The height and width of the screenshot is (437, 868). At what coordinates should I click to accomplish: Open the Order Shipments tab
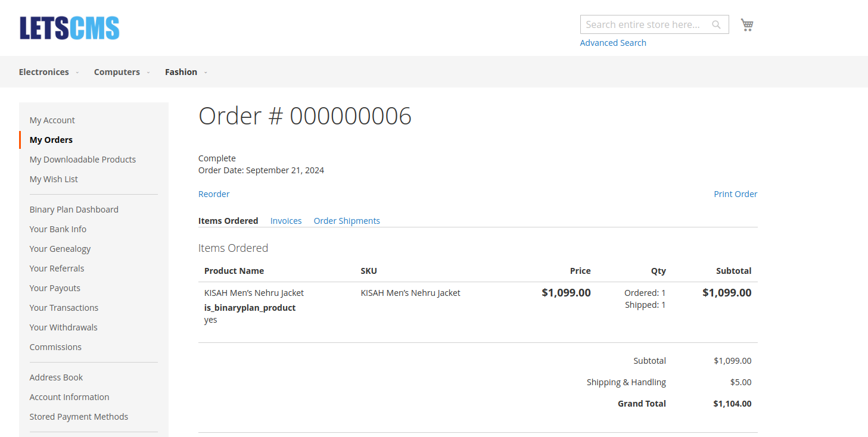pyautogui.click(x=347, y=220)
